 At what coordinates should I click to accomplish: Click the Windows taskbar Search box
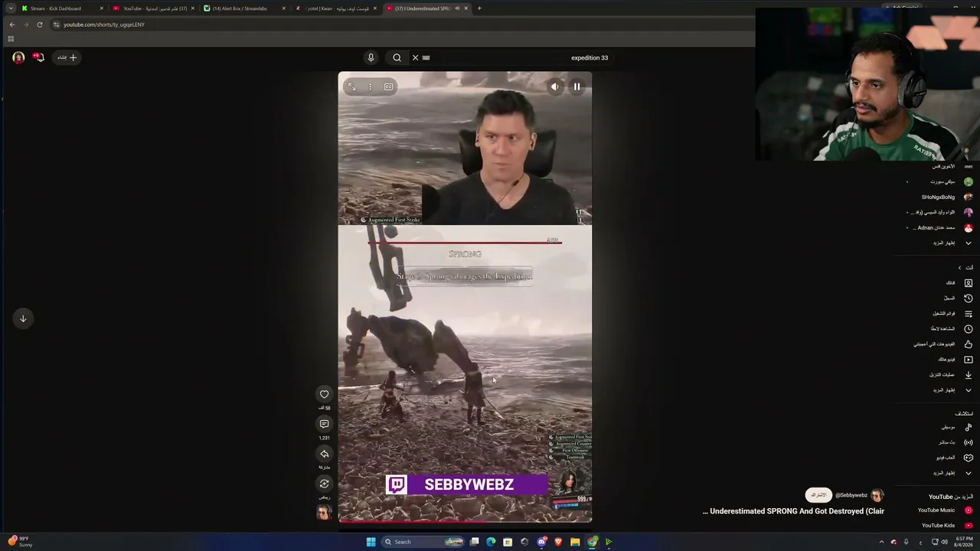click(424, 542)
